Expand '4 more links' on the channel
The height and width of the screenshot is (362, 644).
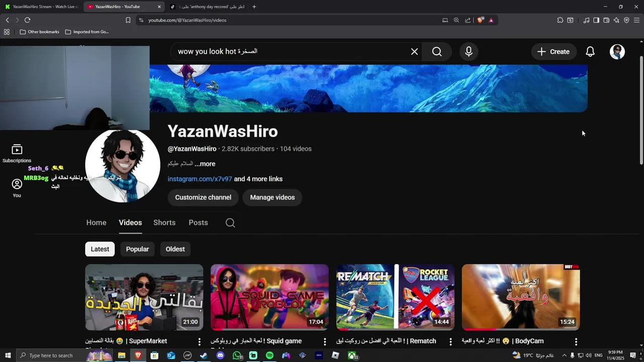point(258,179)
